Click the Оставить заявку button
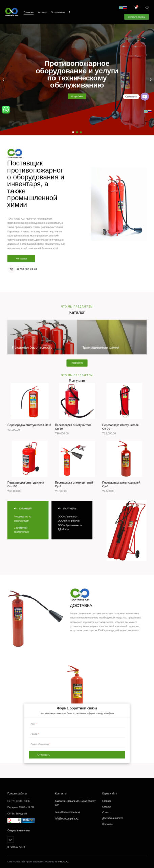154x868 pixels. [x=136, y=17]
